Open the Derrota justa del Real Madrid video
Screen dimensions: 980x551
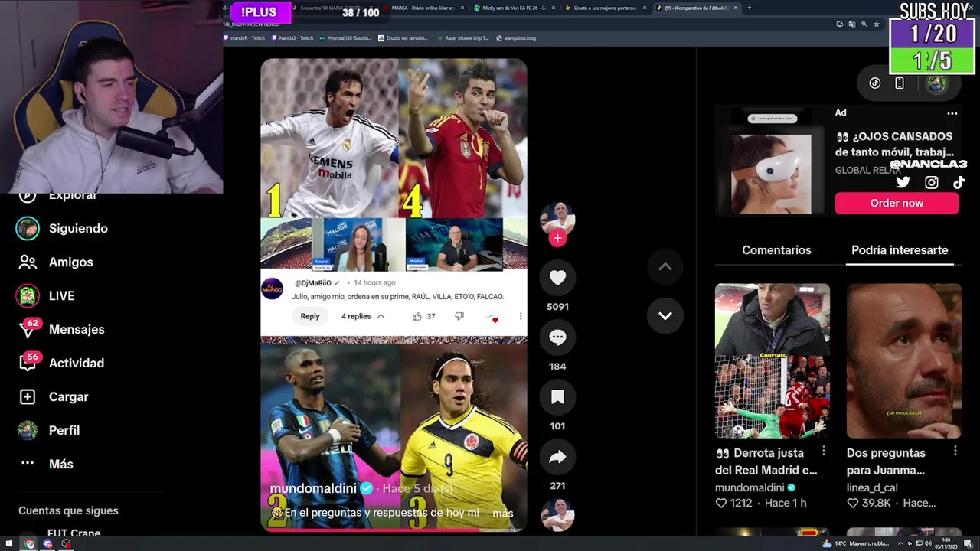pyautogui.click(x=773, y=360)
